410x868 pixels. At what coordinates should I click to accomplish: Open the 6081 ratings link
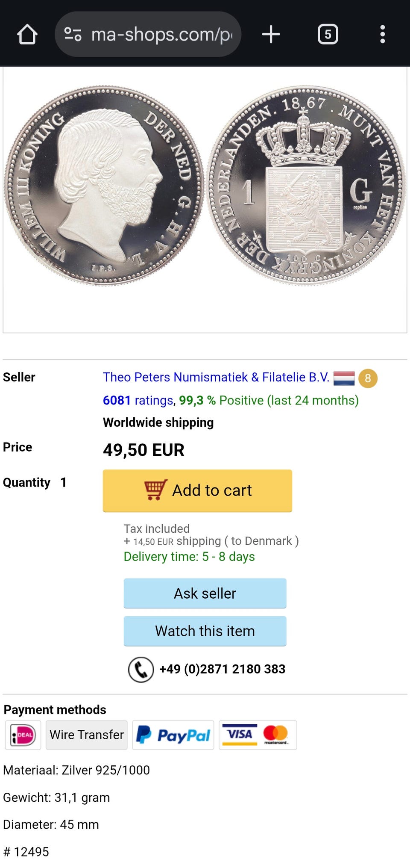[138, 400]
